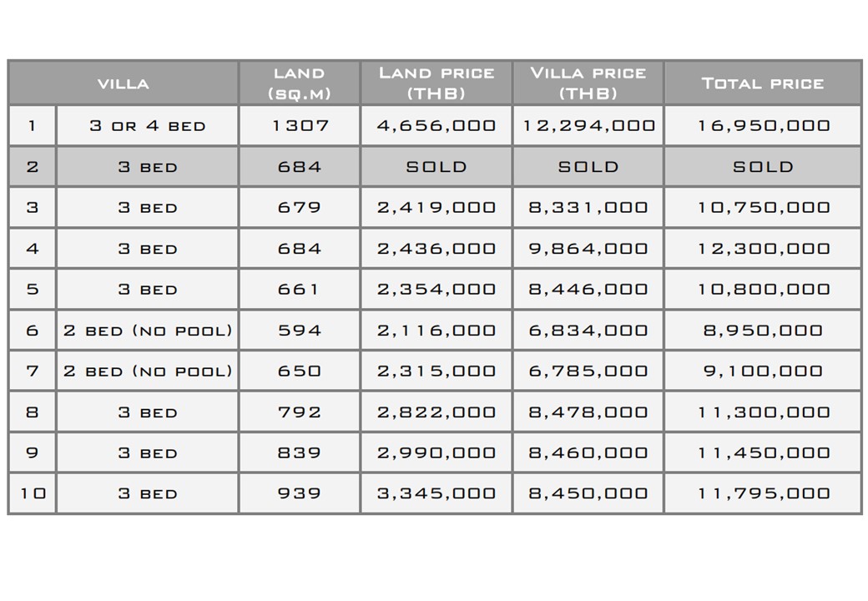868x601 pixels.
Task: Select the SOLD cell under Land Price
Action: [x=437, y=167]
